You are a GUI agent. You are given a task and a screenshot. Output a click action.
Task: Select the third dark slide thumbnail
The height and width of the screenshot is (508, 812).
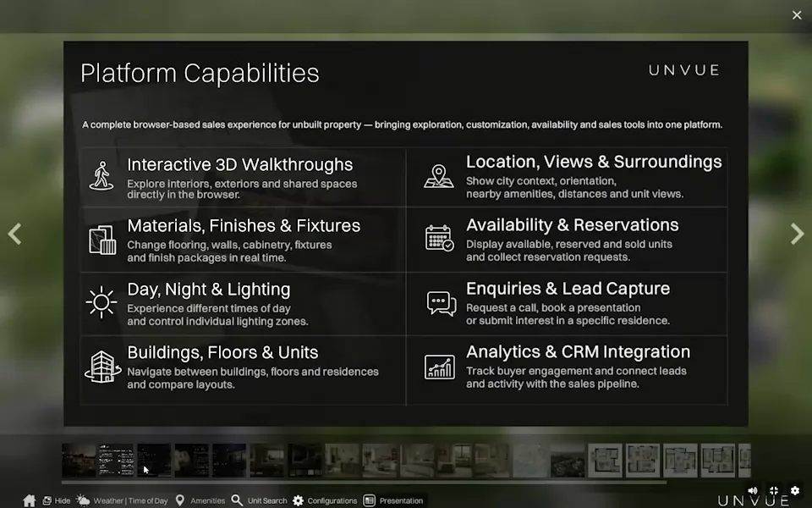tap(154, 461)
